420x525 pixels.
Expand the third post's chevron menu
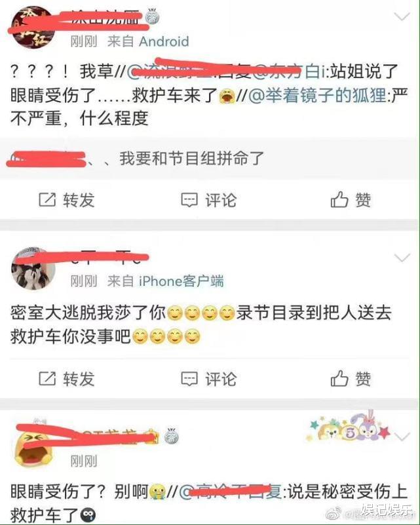tap(402, 437)
